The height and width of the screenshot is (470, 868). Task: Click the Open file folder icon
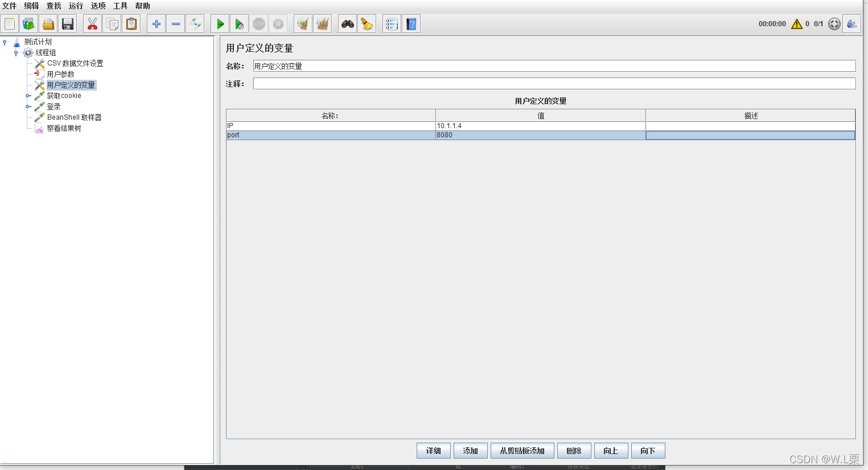coord(48,24)
